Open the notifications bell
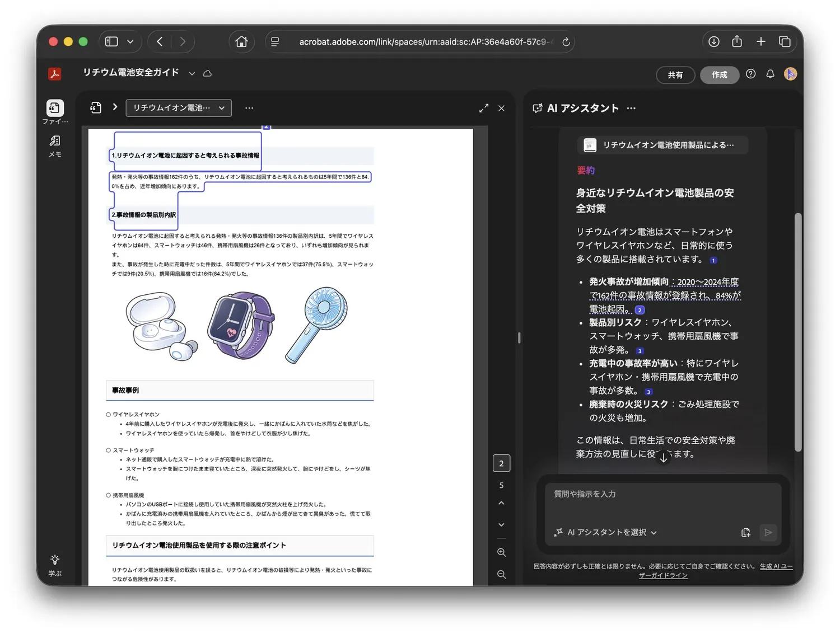Image resolution: width=840 pixels, height=634 pixels. pos(770,74)
